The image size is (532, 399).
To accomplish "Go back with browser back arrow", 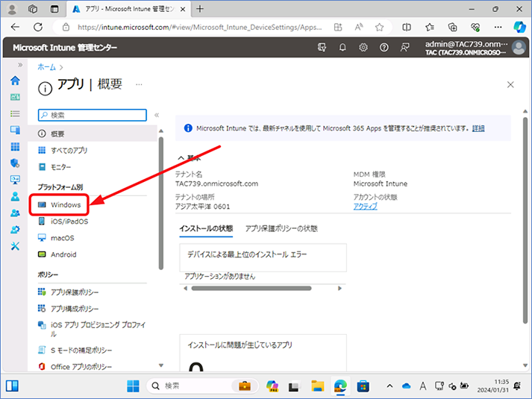I will tap(15, 27).
